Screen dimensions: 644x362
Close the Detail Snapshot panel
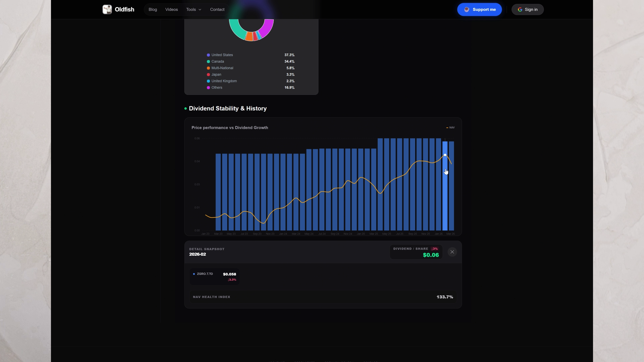pyautogui.click(x=452, y=252)
